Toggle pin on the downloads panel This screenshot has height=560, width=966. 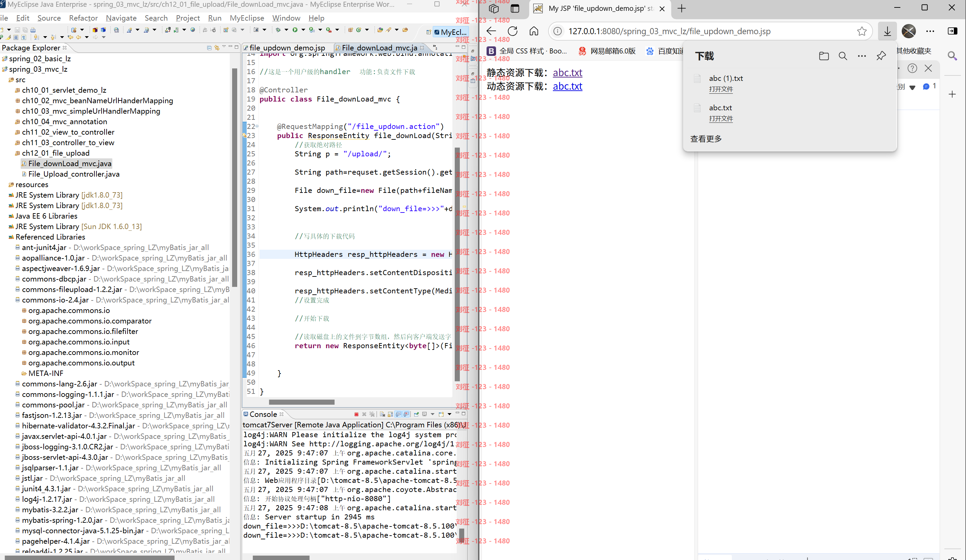[881, 56]
